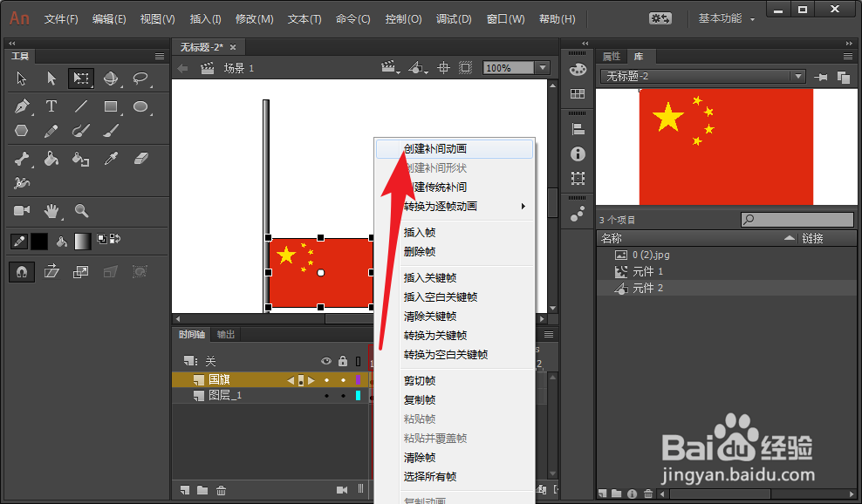Image resolution: width=862 pixels, height=504 pixels.
Task: Select the Lasso tool
Action: coord(140,78)
